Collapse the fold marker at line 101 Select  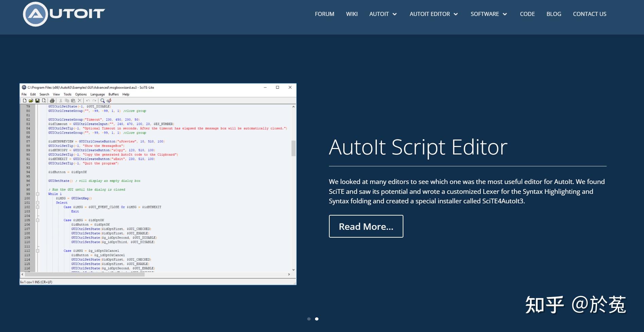point(38,203)
